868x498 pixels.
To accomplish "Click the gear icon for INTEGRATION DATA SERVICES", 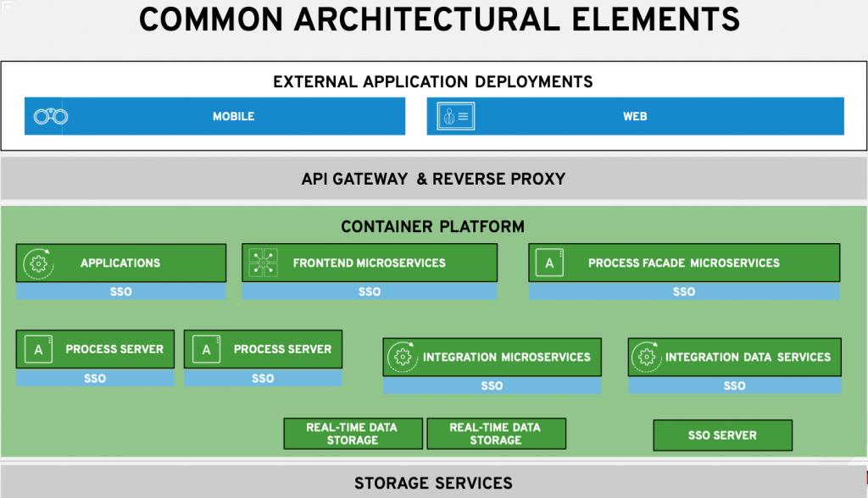I will (x=648, y=357).
